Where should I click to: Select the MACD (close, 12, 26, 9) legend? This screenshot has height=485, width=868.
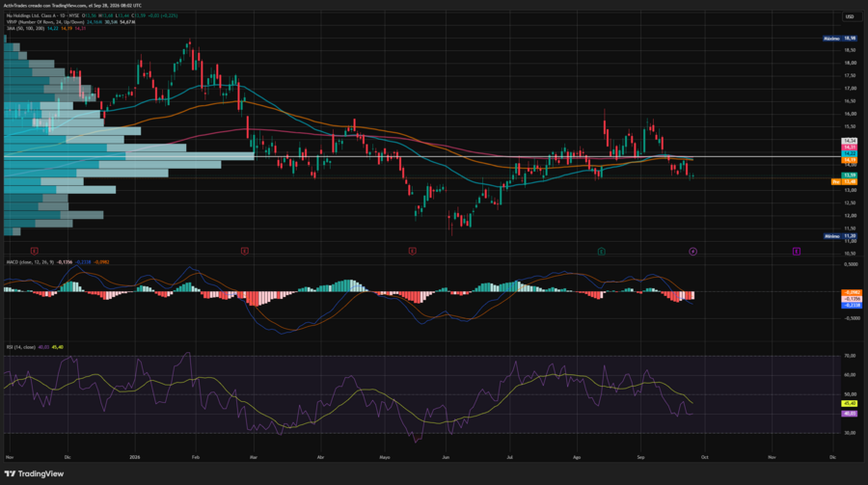pyautogui.click(x=30, y=262)
